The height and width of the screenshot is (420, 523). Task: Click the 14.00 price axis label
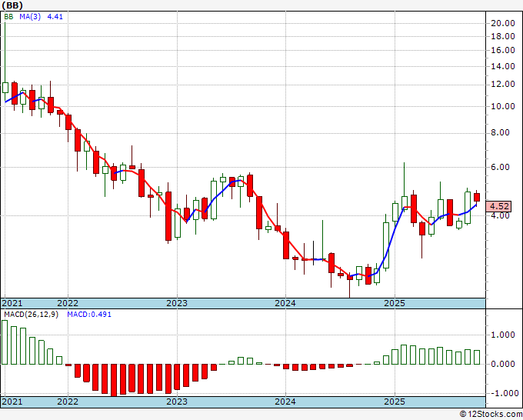[x=503, y=66]
